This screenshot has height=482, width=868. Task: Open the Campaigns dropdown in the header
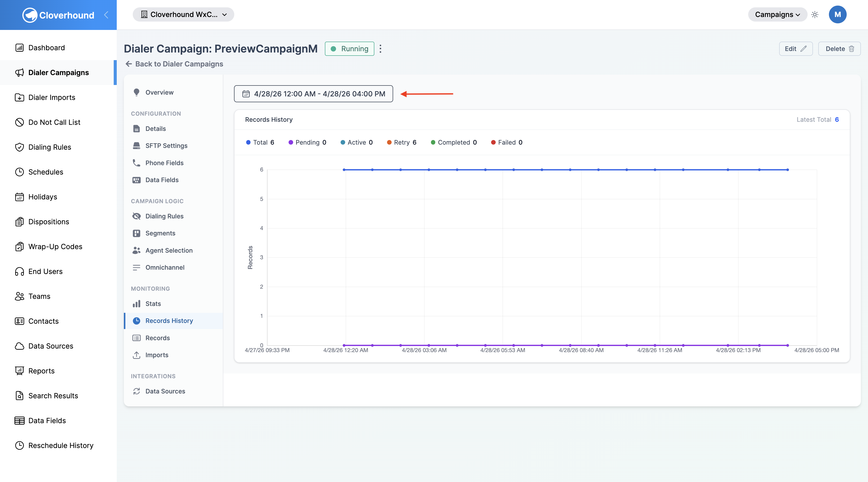pyautogui.click(x=777, y=14)
